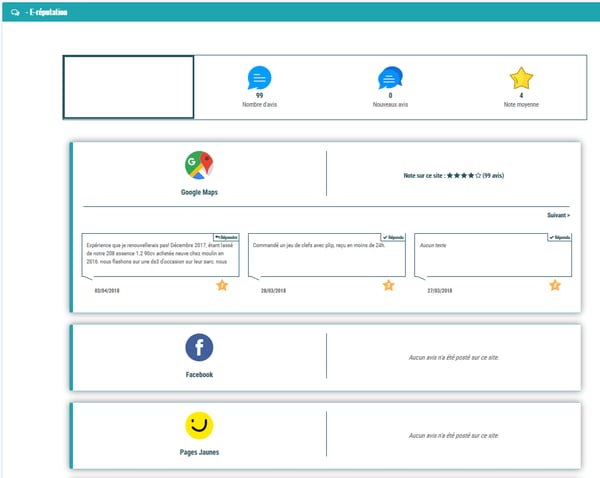Click the Pages Jaunes smiley icon
The width and height of the screenshot is (600, 478).
tap(199, 427)
